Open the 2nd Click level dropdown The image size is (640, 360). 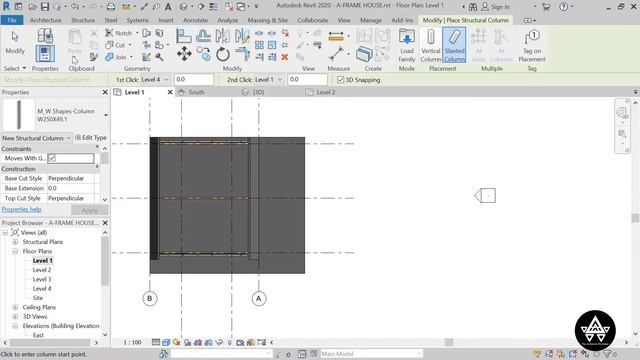269,80
